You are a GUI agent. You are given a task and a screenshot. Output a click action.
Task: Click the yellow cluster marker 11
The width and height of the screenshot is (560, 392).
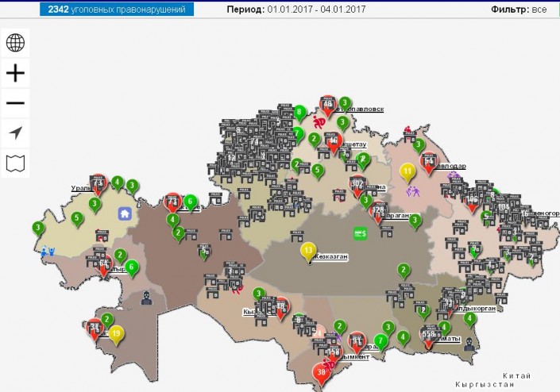407,171
